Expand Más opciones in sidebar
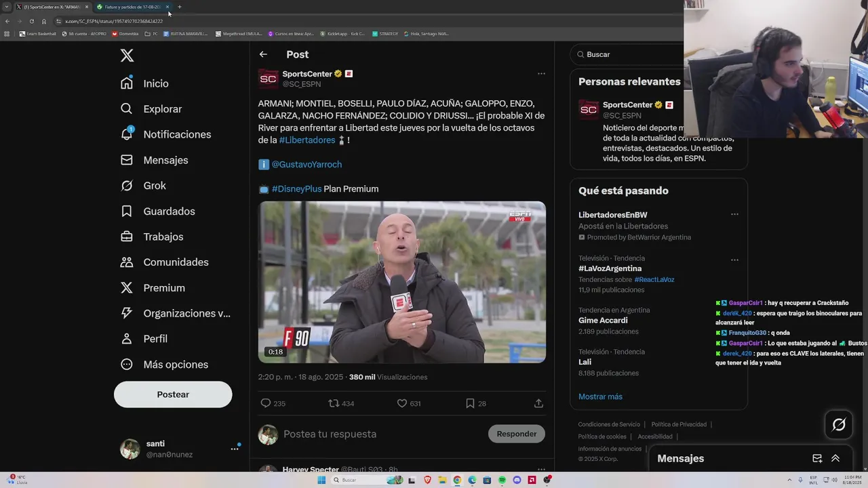868x488 pixels. (x=164, y=365)
